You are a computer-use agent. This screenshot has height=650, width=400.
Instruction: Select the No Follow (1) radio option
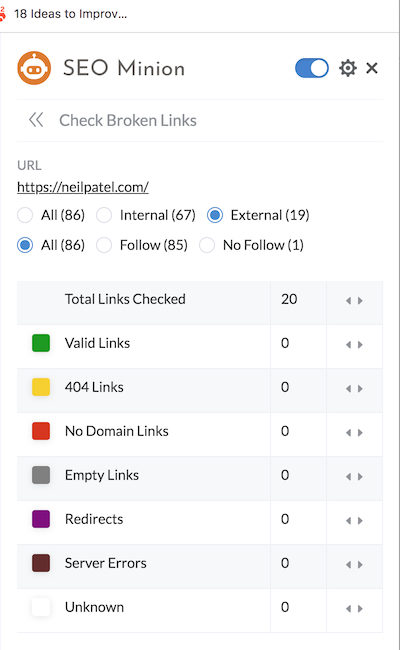point(207,245)
